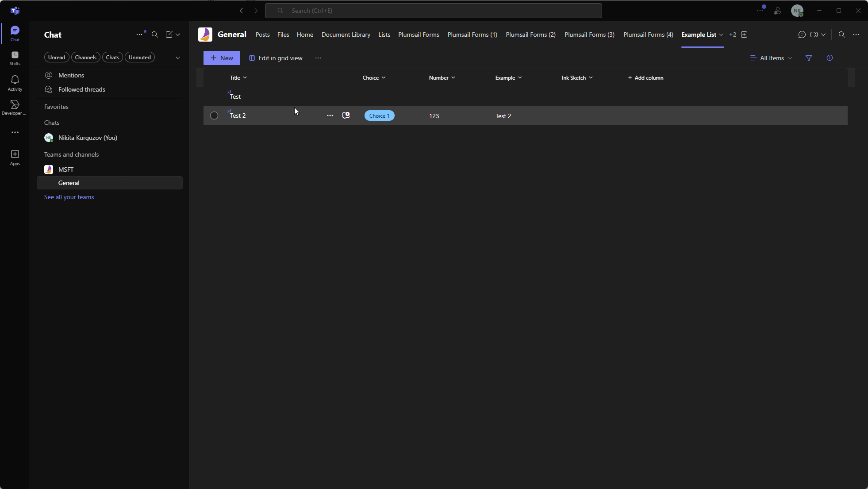The width and height of the screenshot is (868, 489).
Task: Open the list info pane icon
Action: (x=830, y=58)
